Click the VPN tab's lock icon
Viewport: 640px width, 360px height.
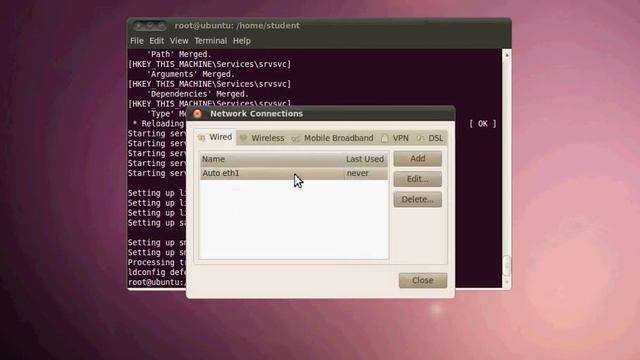[384, 139]
